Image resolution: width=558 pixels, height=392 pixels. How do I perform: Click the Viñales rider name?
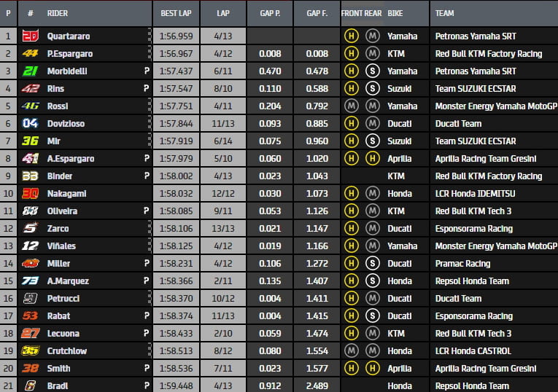[61, 246]
